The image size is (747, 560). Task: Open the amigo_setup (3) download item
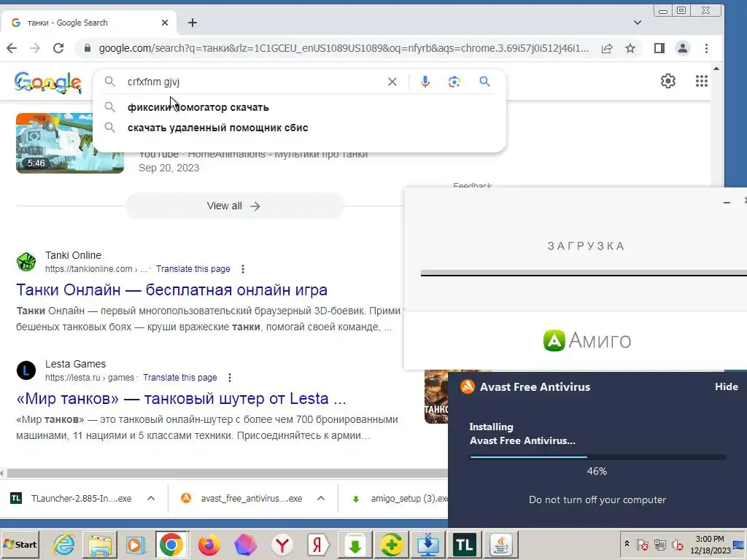pos(399,499)
